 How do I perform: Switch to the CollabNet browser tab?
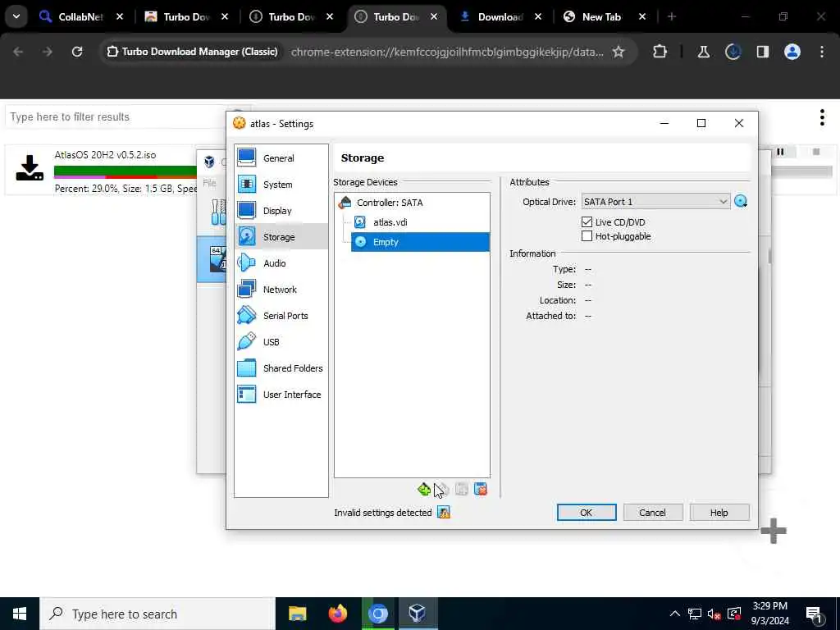[80, 16]
